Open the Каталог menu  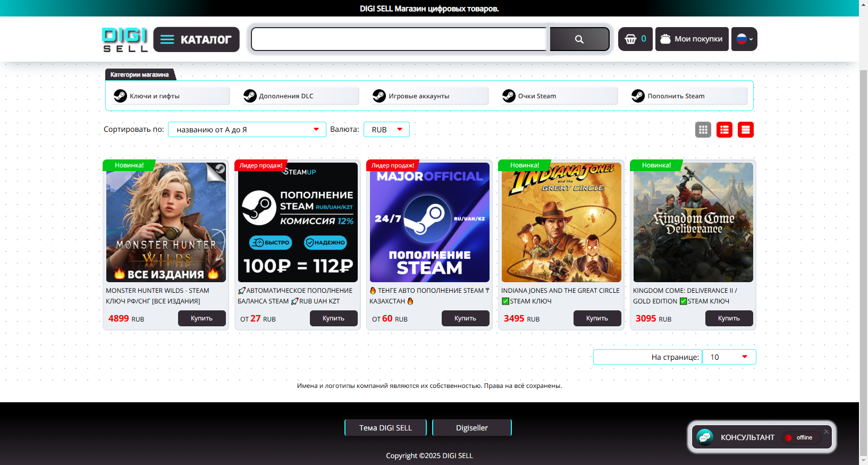(x=196, y=39)
